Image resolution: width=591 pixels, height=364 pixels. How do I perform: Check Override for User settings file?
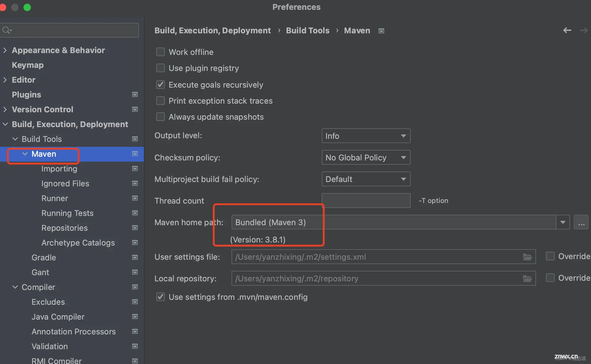[x=550, y=256]
